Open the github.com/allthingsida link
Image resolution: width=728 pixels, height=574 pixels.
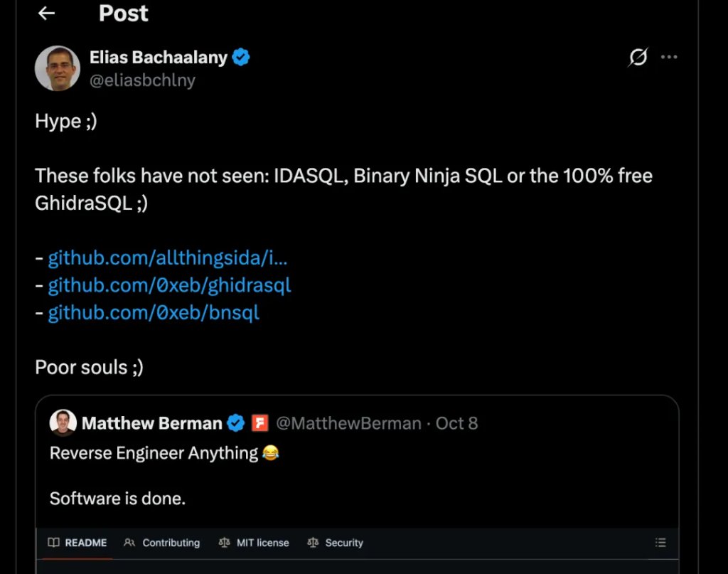pos(168,257)
